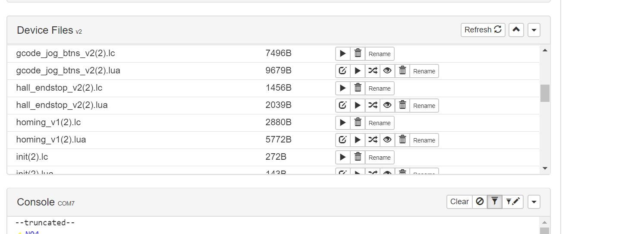
Task: Rename the init(2).lc file
Action: pos(380,158)
